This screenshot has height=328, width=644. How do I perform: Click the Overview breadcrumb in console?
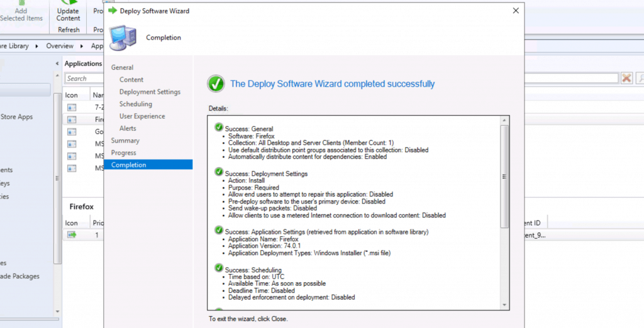click(x=60, y=46)
